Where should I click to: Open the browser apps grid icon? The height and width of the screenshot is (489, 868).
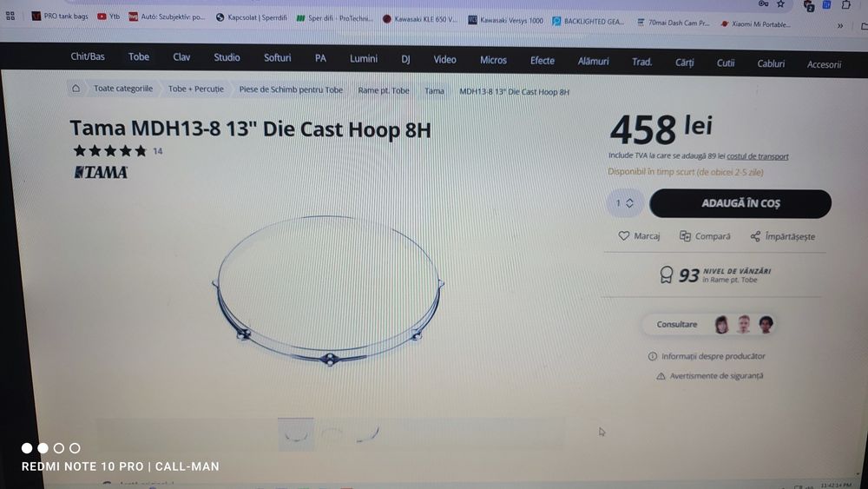[10, 16]
